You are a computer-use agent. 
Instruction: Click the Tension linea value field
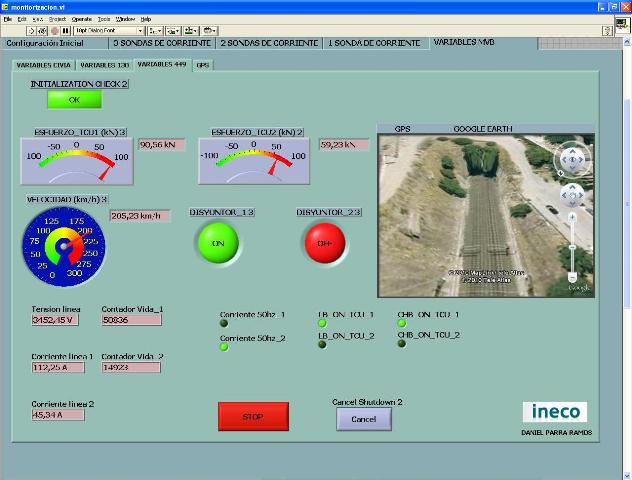(x=55, y=320)
